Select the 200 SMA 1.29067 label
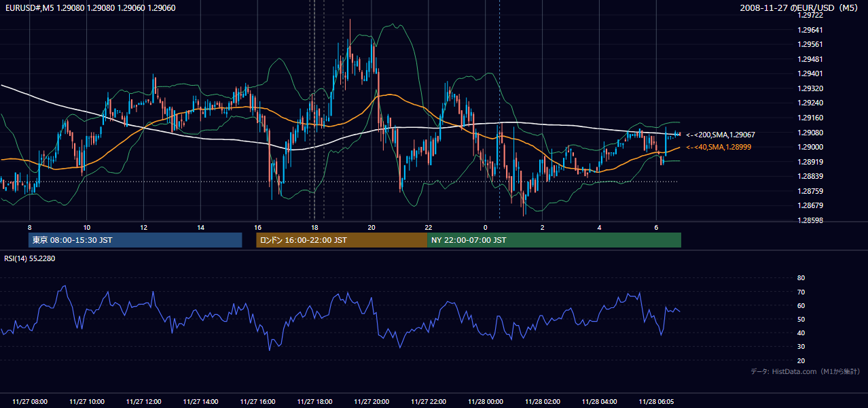Viewport: 868px width, 408px height. point(720,135)
